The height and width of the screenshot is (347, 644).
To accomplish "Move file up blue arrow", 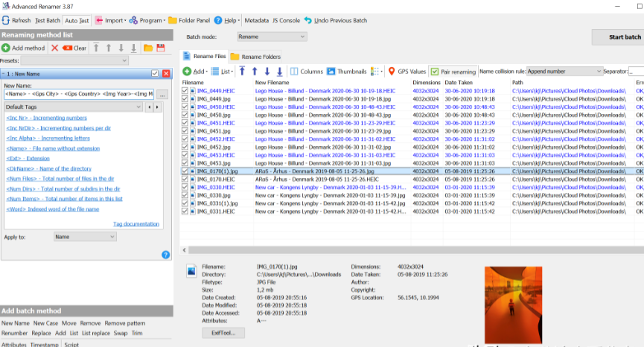I will [x=255, y=71].
